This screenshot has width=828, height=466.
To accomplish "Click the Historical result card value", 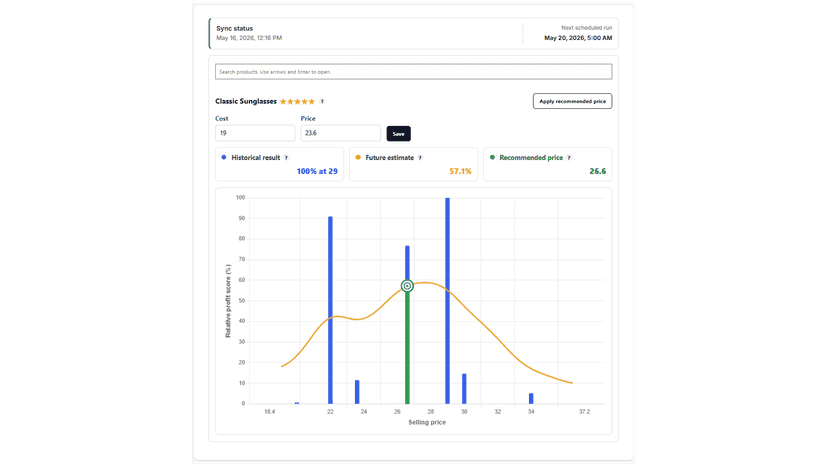I will pos(317,171).
